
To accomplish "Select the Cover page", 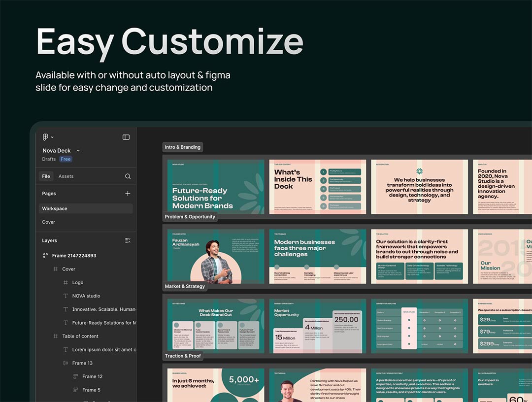I will pyautogui.click(x=49, y=222).
